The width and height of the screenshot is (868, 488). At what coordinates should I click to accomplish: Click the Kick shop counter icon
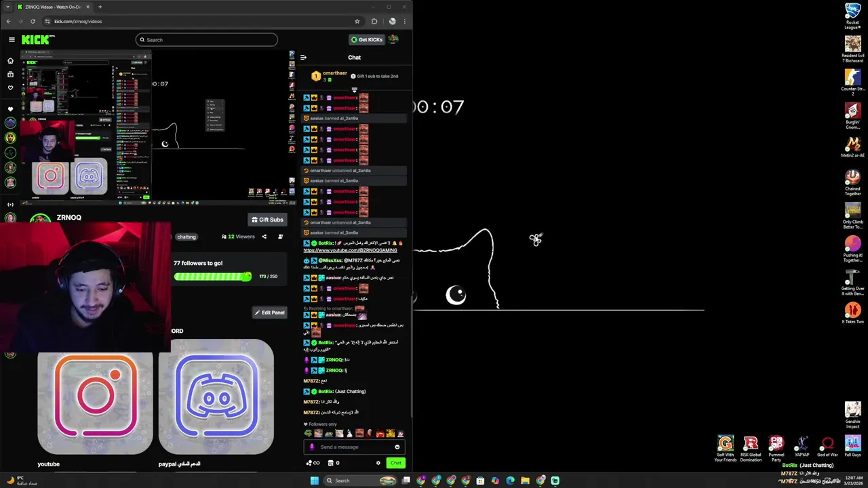(333, 463)
